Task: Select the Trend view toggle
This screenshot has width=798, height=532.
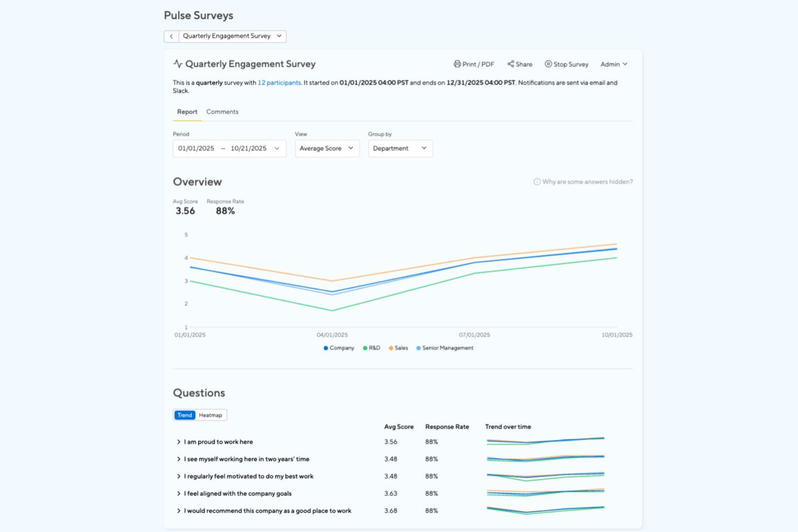Action: (184, 415)
